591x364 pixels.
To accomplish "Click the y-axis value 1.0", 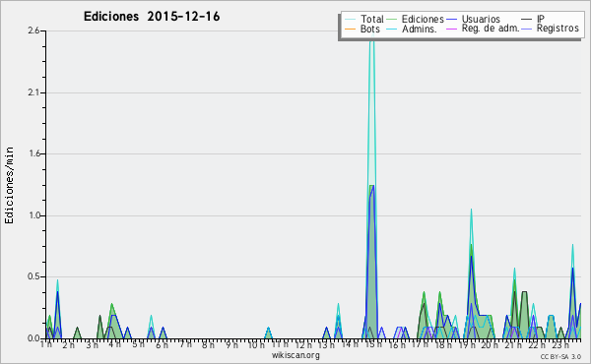I will tap(33, 215).
